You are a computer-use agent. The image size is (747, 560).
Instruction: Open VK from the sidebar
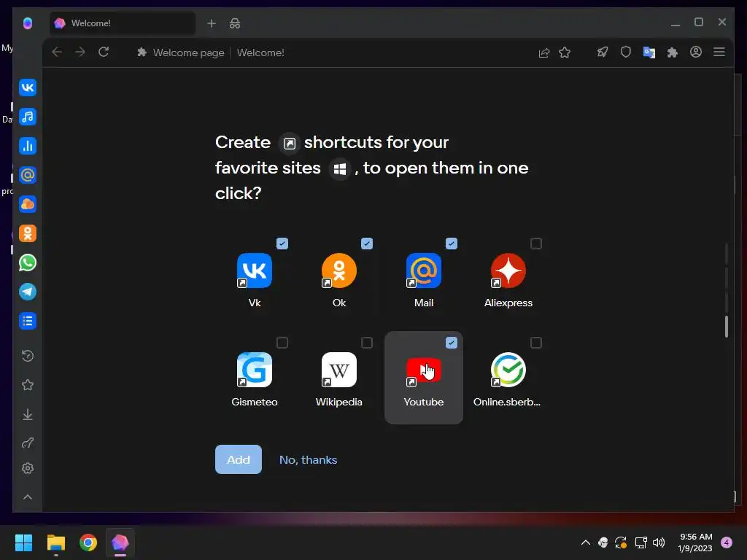28,87
